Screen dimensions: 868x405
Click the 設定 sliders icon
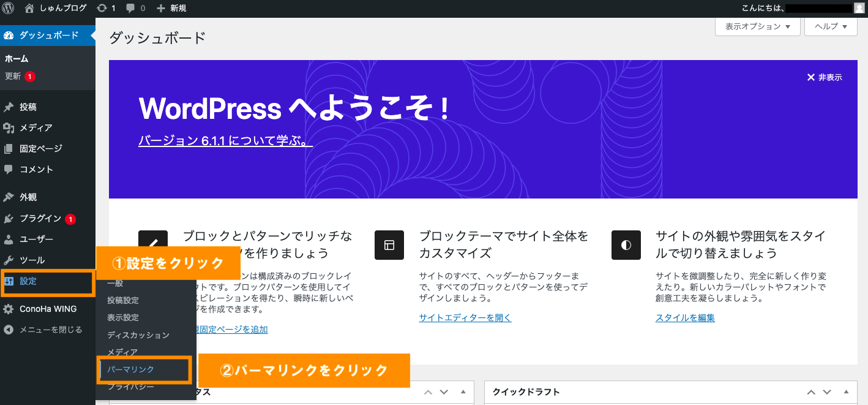click(9, 281)
